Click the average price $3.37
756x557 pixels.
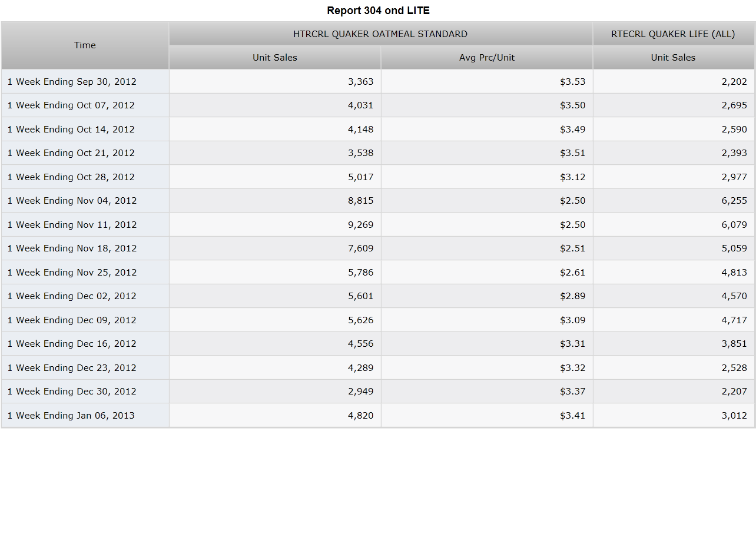[573, 392]
